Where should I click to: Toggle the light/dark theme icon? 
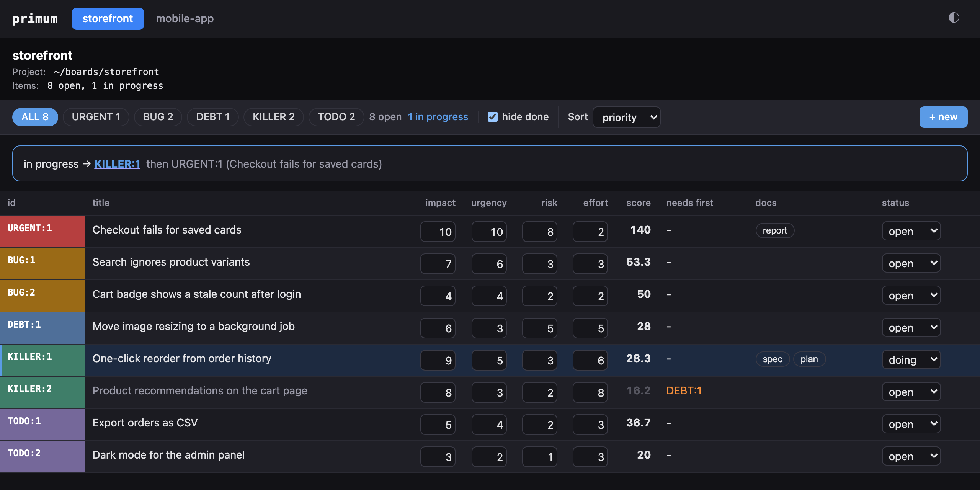pos(954,18)
